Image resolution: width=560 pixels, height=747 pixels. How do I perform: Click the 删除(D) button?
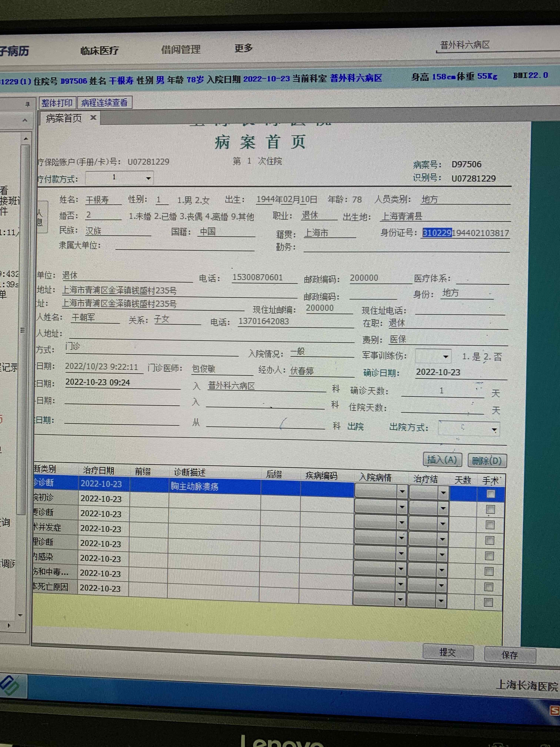tap(487, 461)
